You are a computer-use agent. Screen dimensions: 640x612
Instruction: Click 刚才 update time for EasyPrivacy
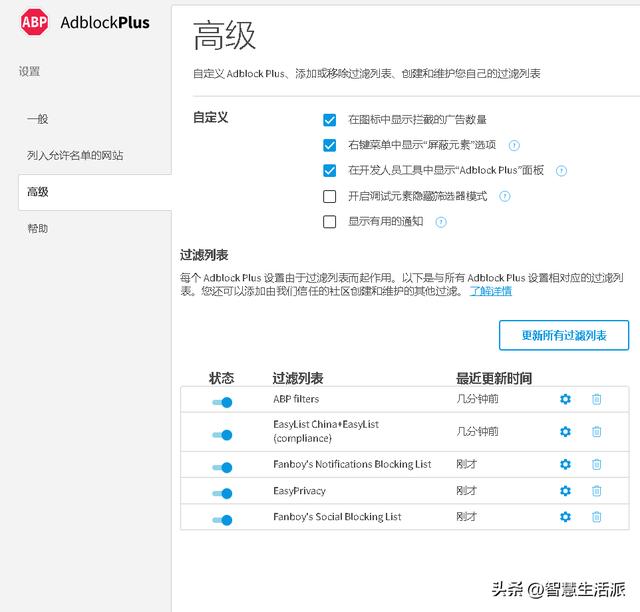467,491
